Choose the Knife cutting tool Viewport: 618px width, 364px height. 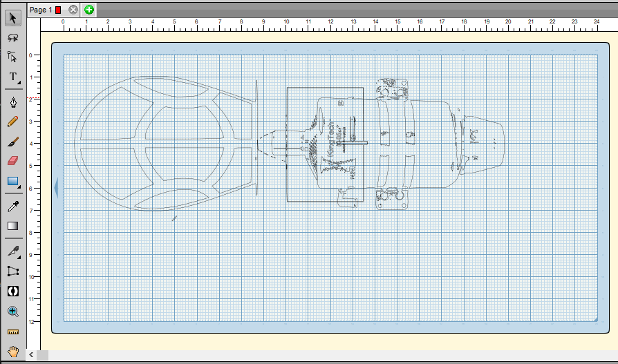pos(12,251)
